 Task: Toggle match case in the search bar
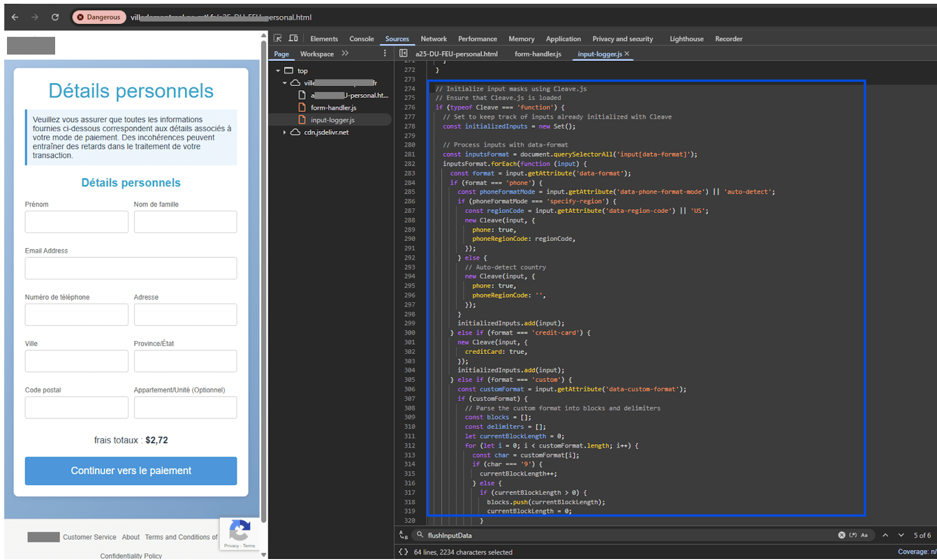click(865, 535)
